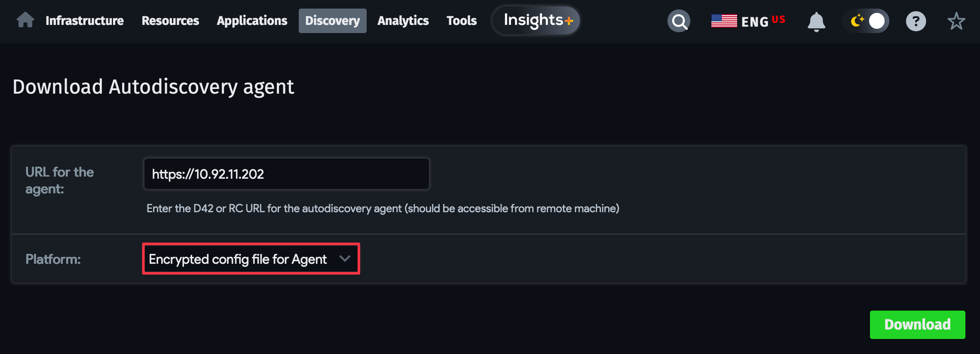Navigate to Infrastructure
980x354 pixels.
(x=84, y=20)
